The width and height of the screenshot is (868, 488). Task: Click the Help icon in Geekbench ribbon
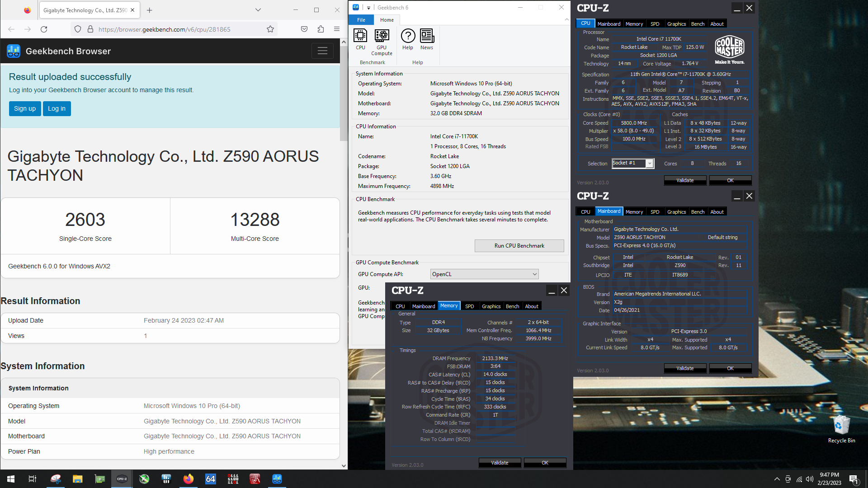(x=408, y=39)
